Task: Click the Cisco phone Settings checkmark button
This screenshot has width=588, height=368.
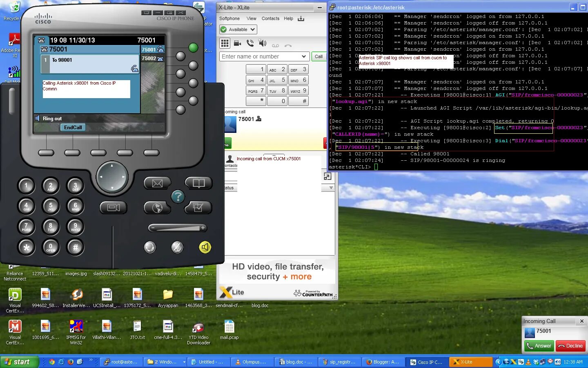Action: click(198, 207)
